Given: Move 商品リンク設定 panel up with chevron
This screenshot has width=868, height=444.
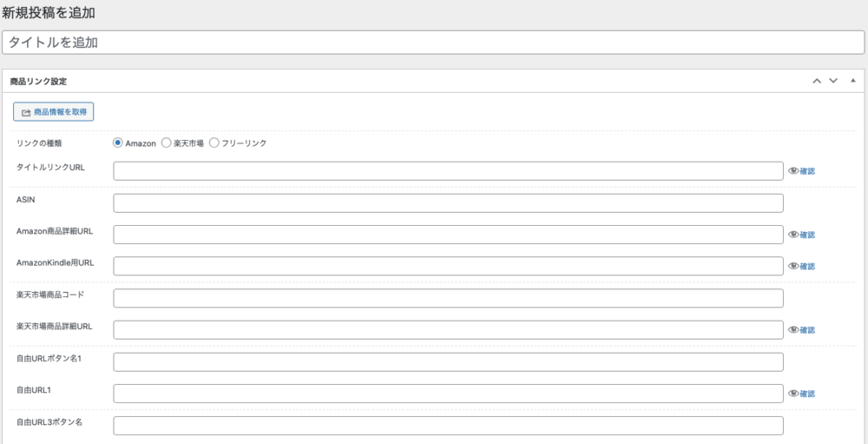Looking at the screenshot, I should coord(816,81).
